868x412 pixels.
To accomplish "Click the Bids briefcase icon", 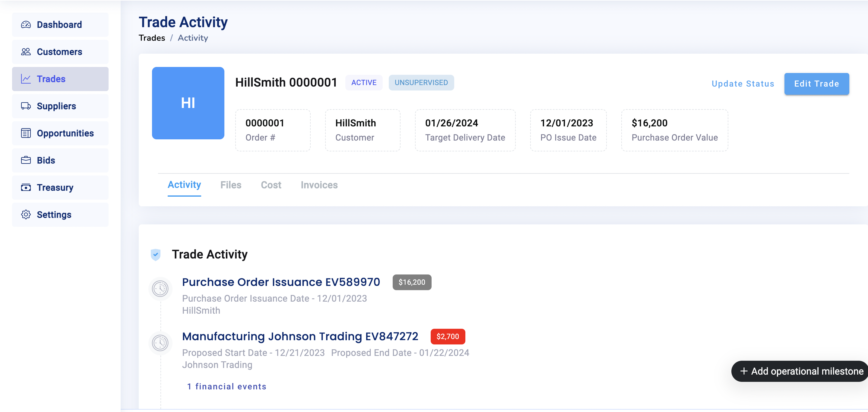I will click(26, 160).
